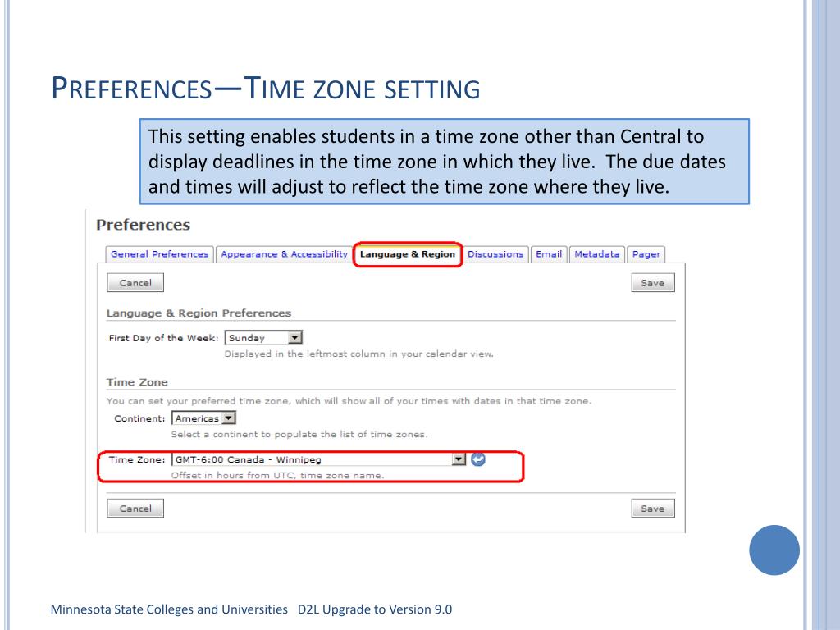
Task: Open the General Preferences tab
Action: pos(160,254)
